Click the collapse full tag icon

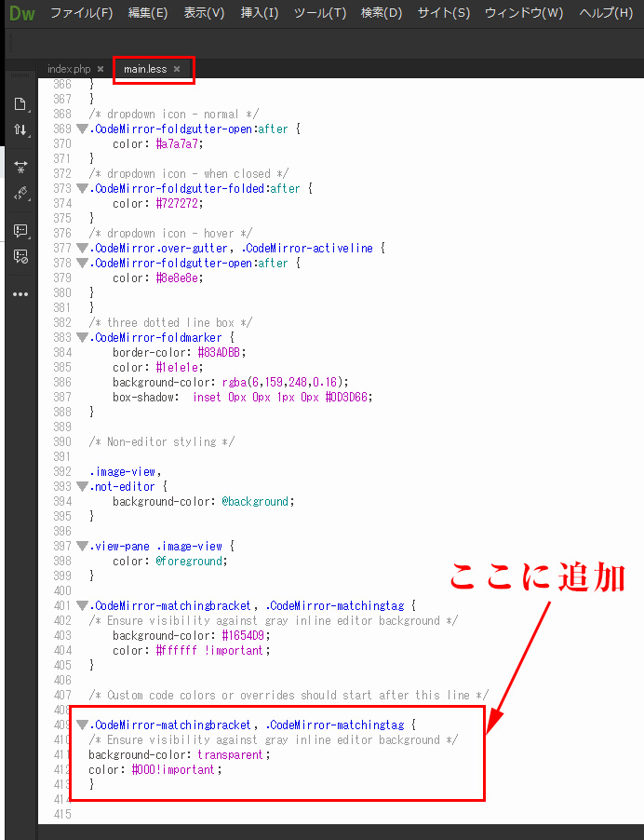coord(20,167)
